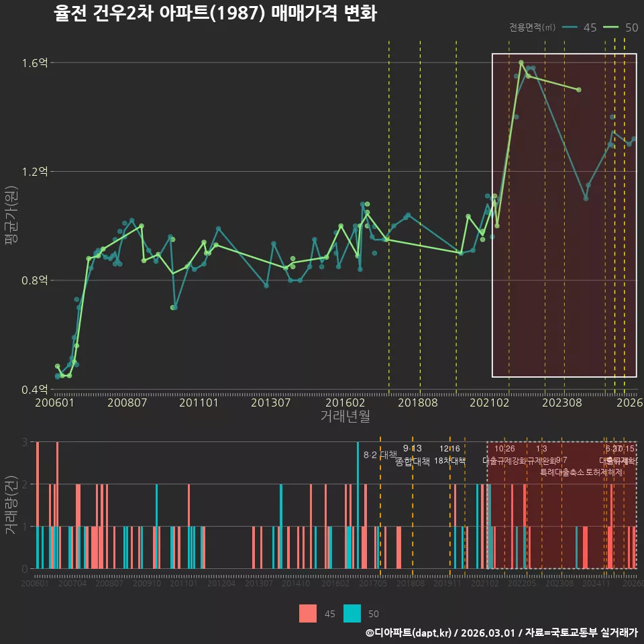Viewport: 644px width, 644px height.
Task: Click the 1.2억 y-axis label
Action: [x=35, y=171]
